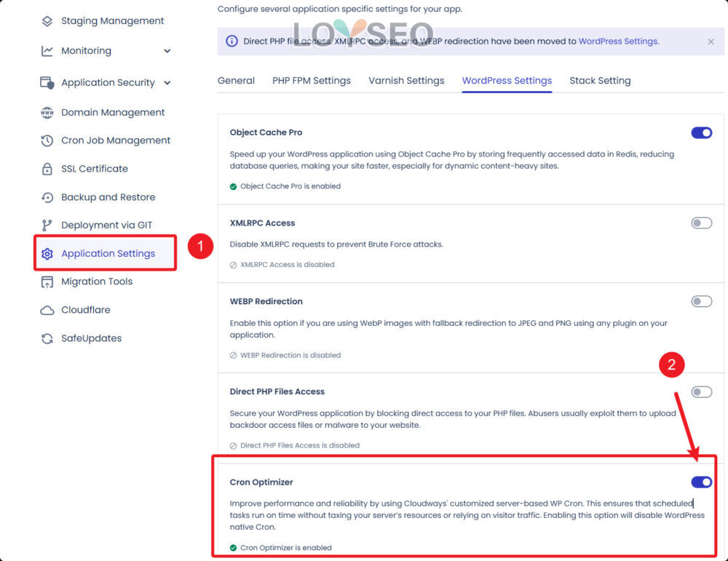728x561 pixels.
Task: Click the Monitoring chart icon
Action: (47, 51)
